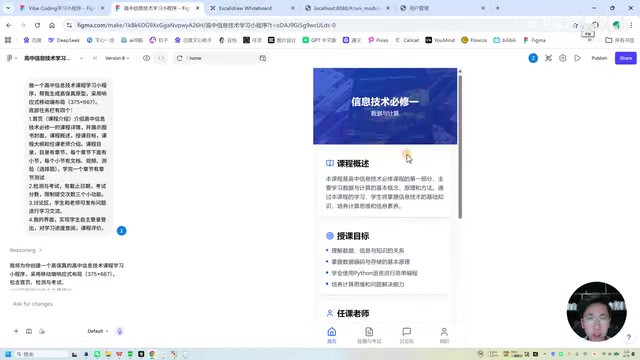Activate the microphone voice input icon
This screenshot has height=360, width=640.
tap(120, 331)
